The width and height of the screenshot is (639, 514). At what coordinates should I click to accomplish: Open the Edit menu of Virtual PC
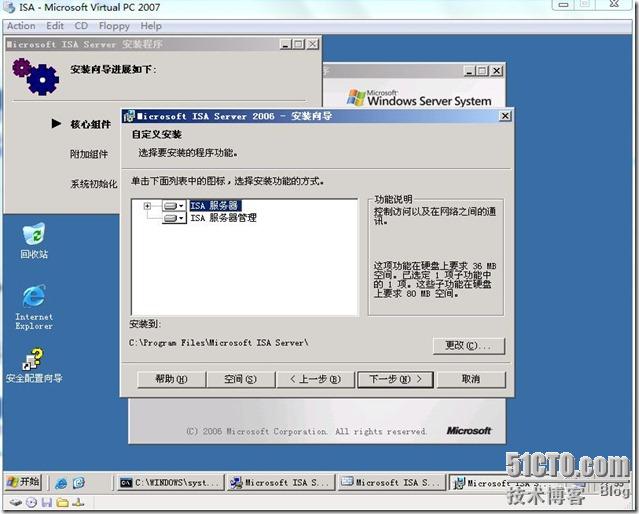(55, 26)
